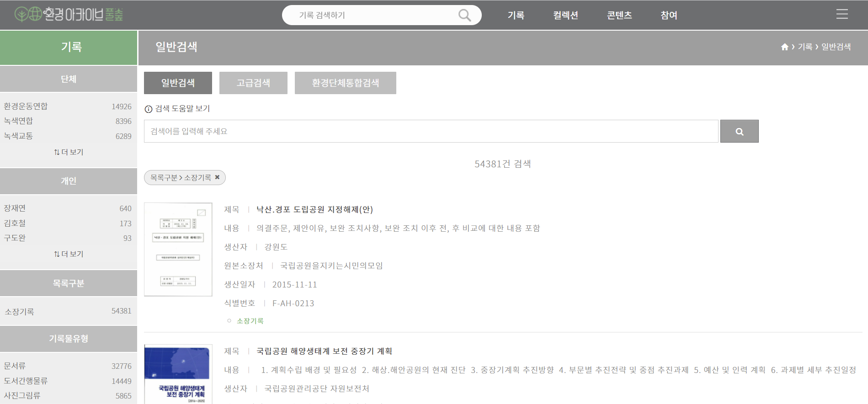
Task: Switch to 고급검색 tab
Action: [x=253, y=83]
